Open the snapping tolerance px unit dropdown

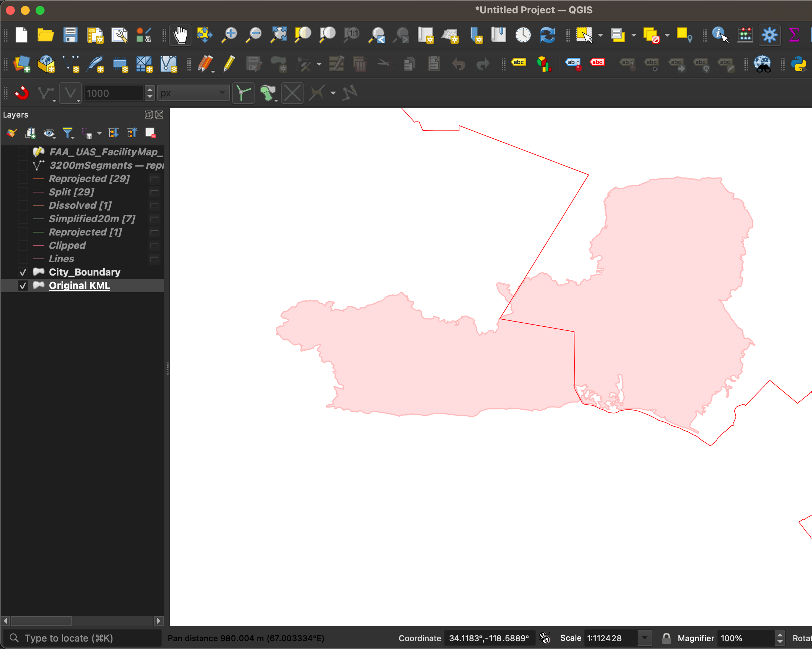click(x=194, y=93)
